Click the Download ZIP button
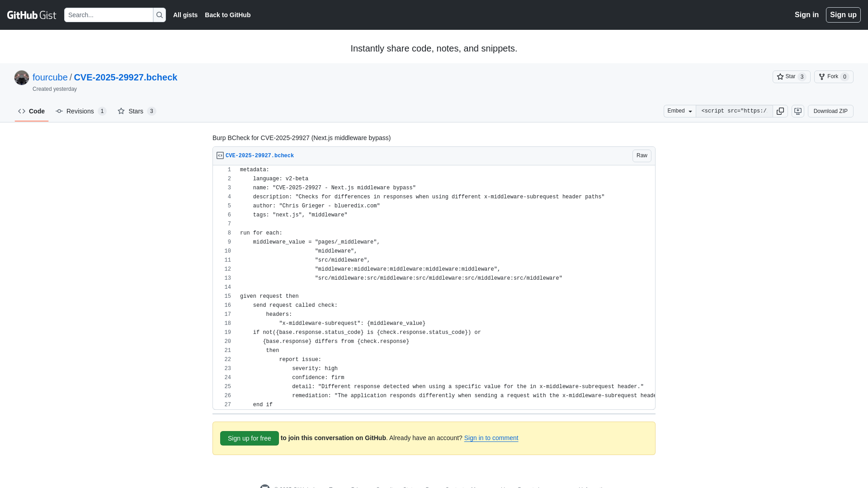The width and height of the screenshot is (868, 488). [830, 111]
